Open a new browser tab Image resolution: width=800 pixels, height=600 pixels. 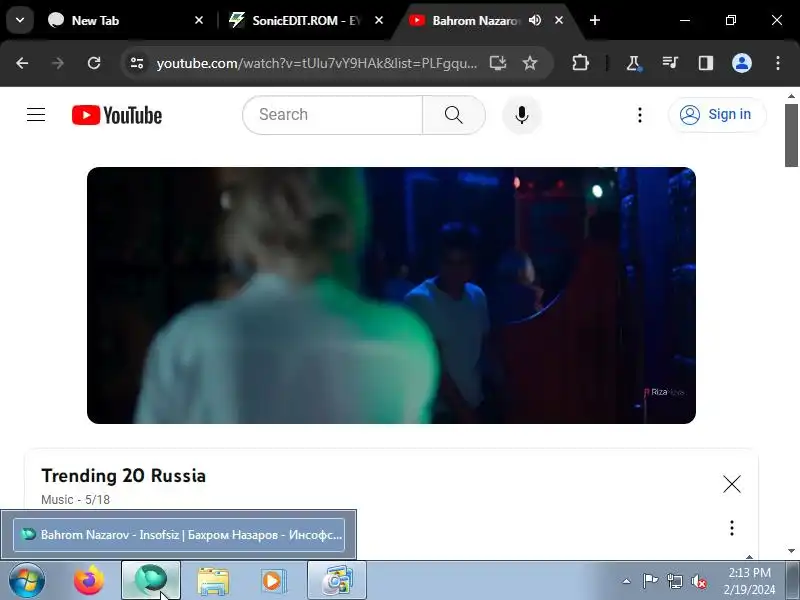tap(595, 20)
